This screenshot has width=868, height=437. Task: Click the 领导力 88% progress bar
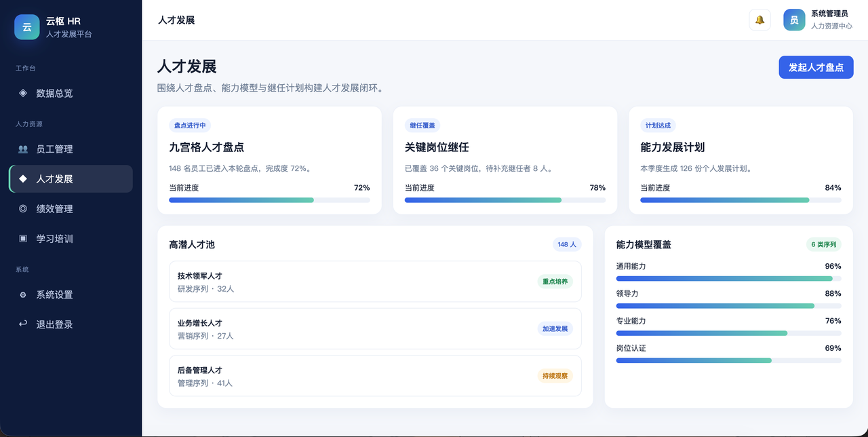pos(728,306)
